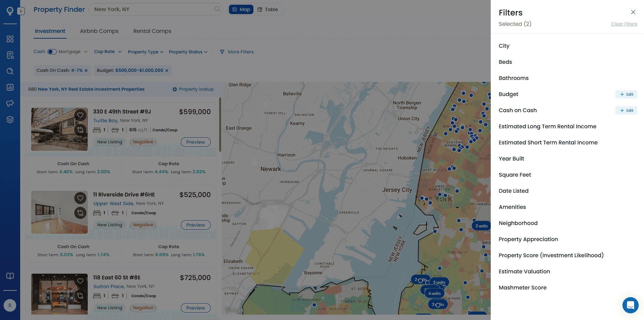Favorite the 11 Riverside Drive listing

click(x=80, y=198)
